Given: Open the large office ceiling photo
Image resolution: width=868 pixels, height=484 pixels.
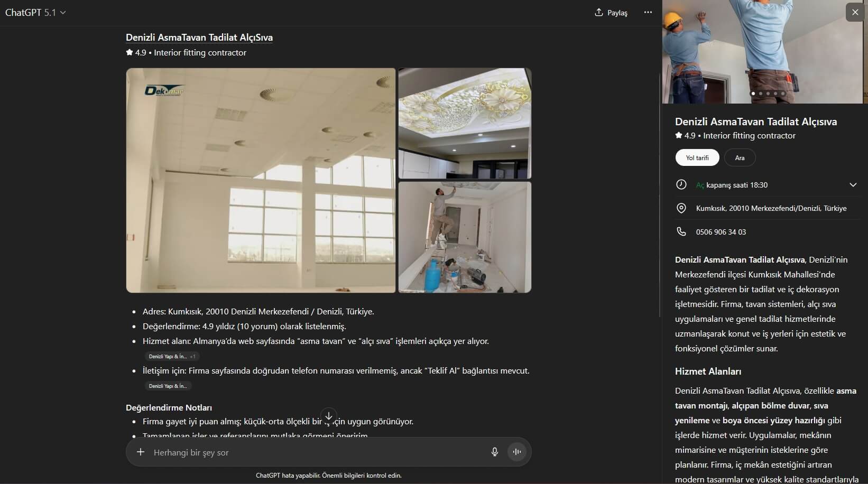Looking at the screenshot, I should click(261, 180).
